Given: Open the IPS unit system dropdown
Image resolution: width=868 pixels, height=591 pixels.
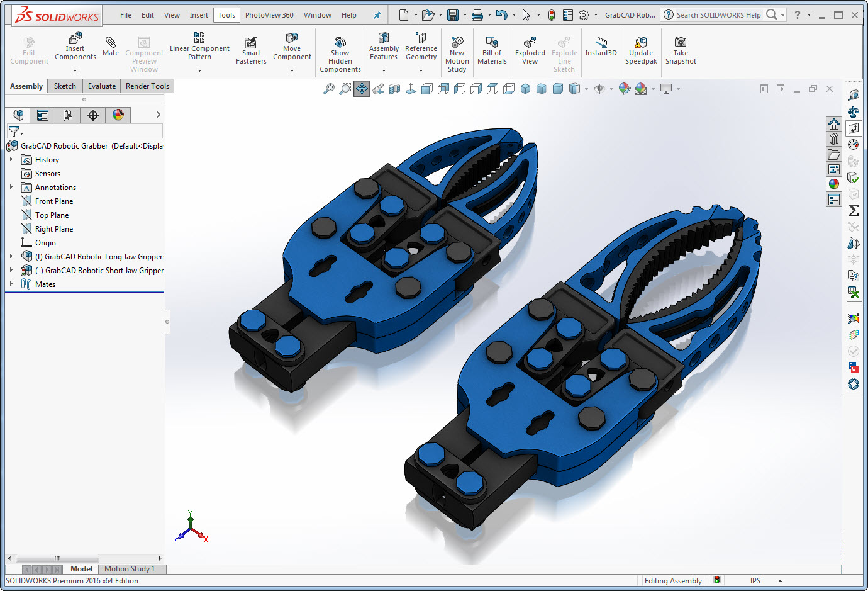Looking at the screenshot, I should (x=780, y=580).
